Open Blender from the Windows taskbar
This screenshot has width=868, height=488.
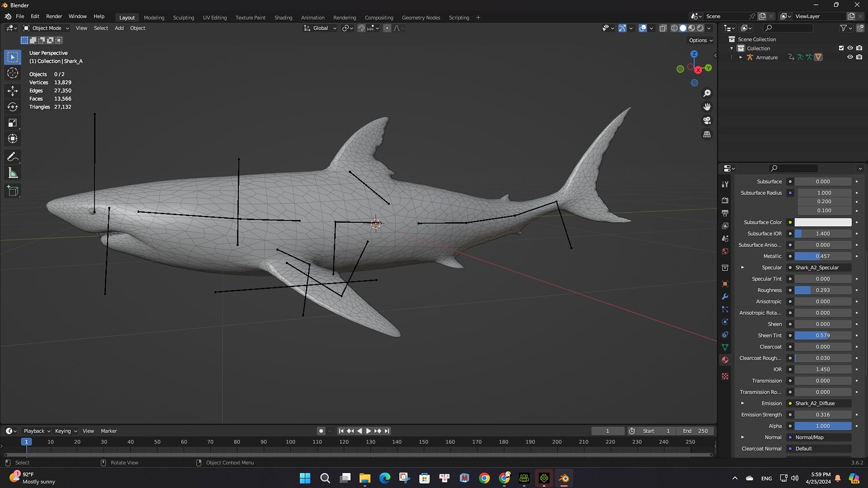click(x=564, y=478)
